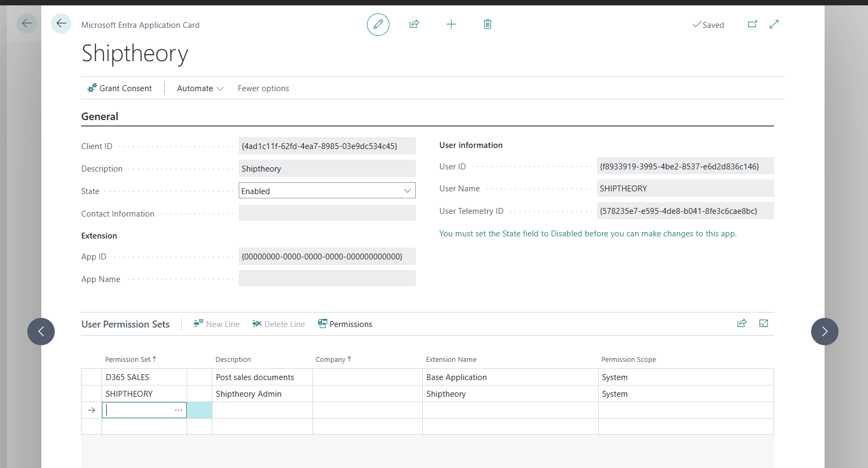868x468 pixels.
Task: Click the Description field
Action: 327,168
